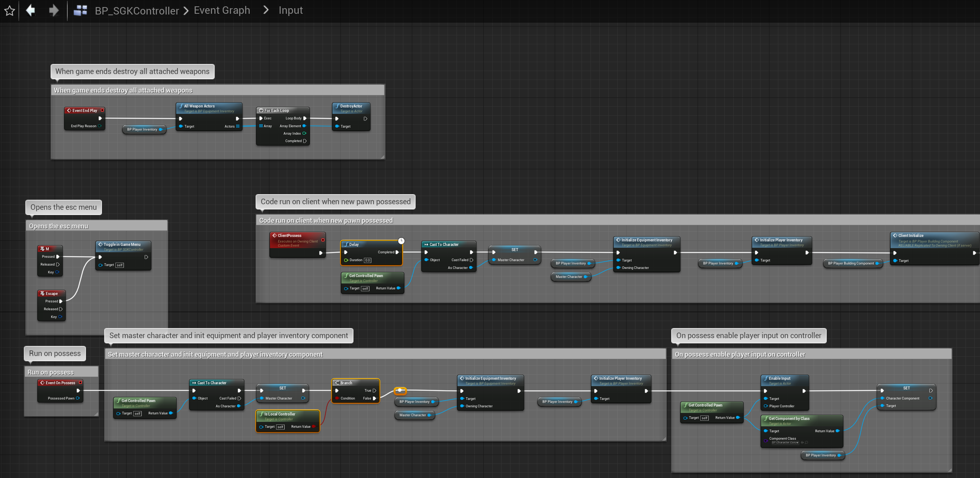Select the reroute node after Branch
The width and height of the screenshot is (980, 478).
click(400, 390)
